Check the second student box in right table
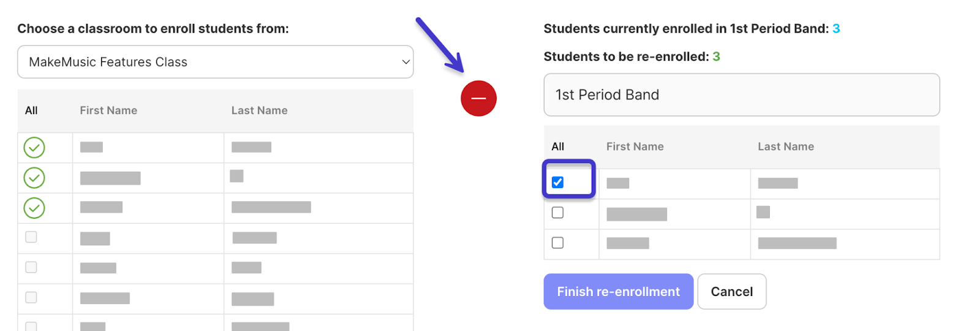This screenshot has width=980, height=331. 557,213
